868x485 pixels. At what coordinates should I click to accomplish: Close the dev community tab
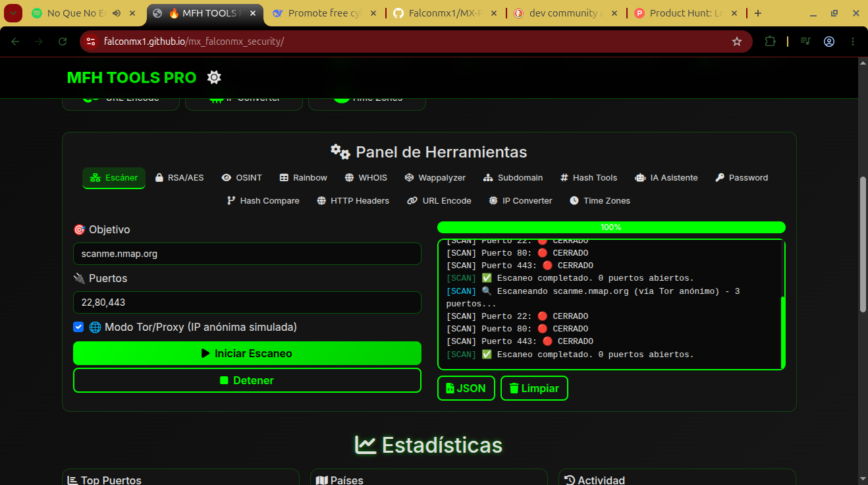[614, 13]
